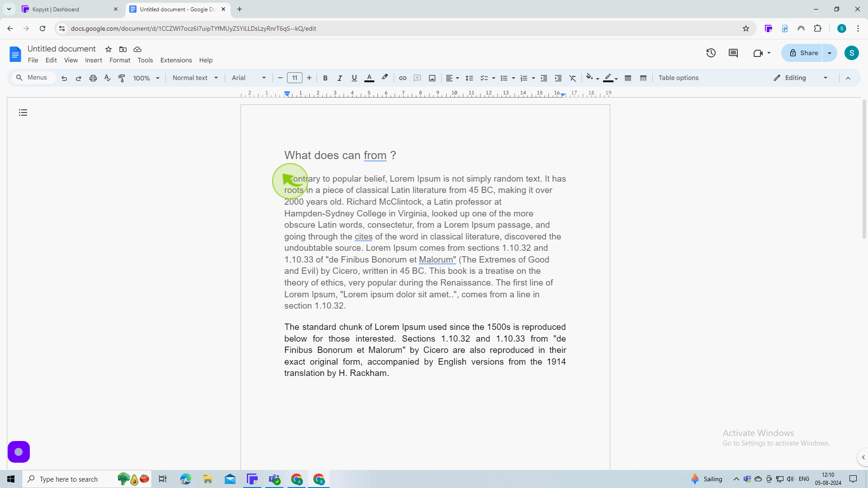
Task: Toggle the spell check icon
Action: (107, 78)
